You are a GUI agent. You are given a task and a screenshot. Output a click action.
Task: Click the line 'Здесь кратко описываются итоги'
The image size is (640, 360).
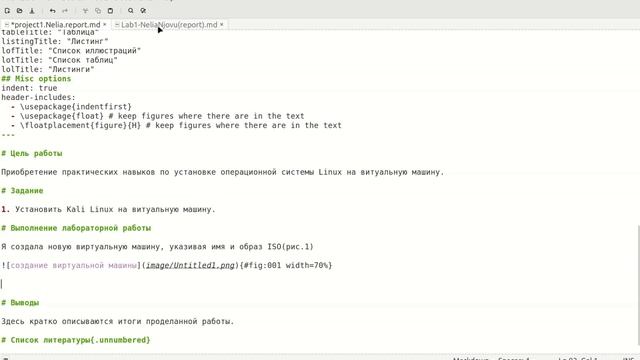tap(118, 322)
